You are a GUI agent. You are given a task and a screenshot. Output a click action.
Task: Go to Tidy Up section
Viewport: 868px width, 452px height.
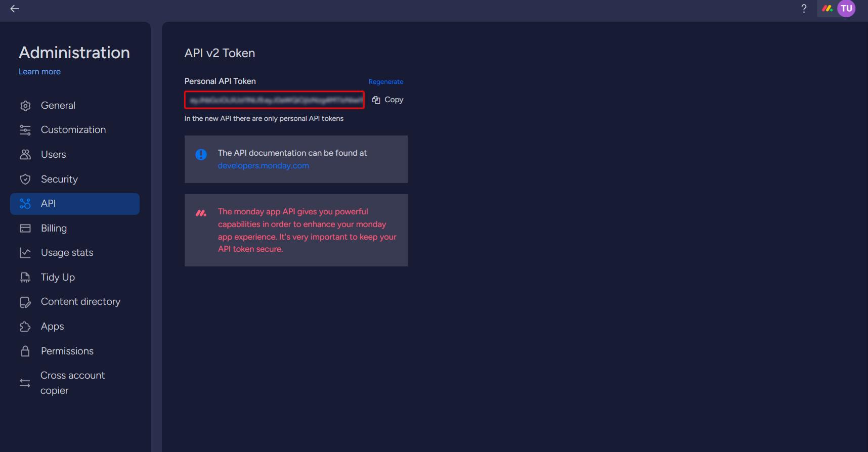click(58, 278)
